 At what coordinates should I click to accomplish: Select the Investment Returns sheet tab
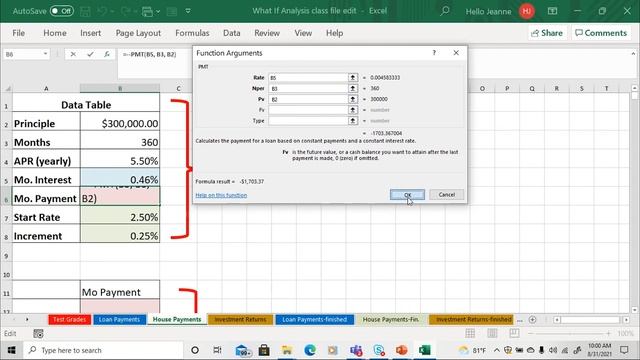[x=240, y=319]
